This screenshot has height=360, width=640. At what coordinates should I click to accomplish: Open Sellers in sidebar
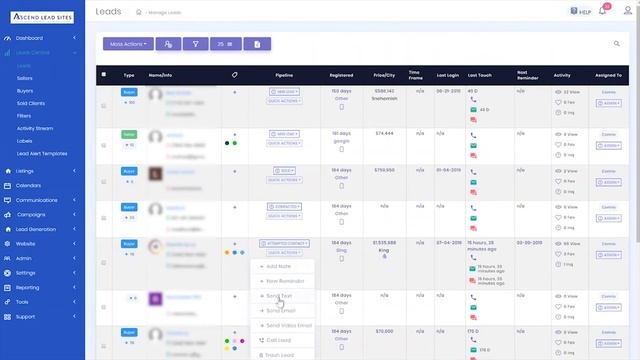pos(24,78)
